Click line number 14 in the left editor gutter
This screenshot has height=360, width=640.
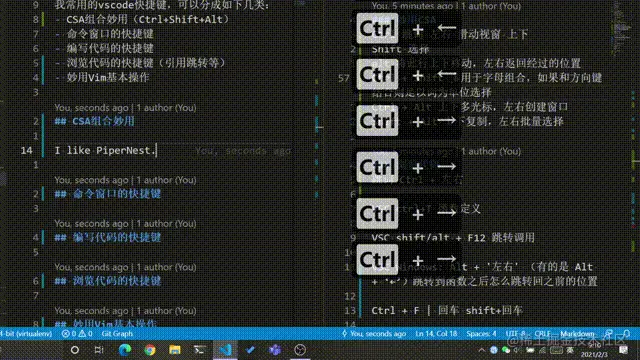point(27,150)
